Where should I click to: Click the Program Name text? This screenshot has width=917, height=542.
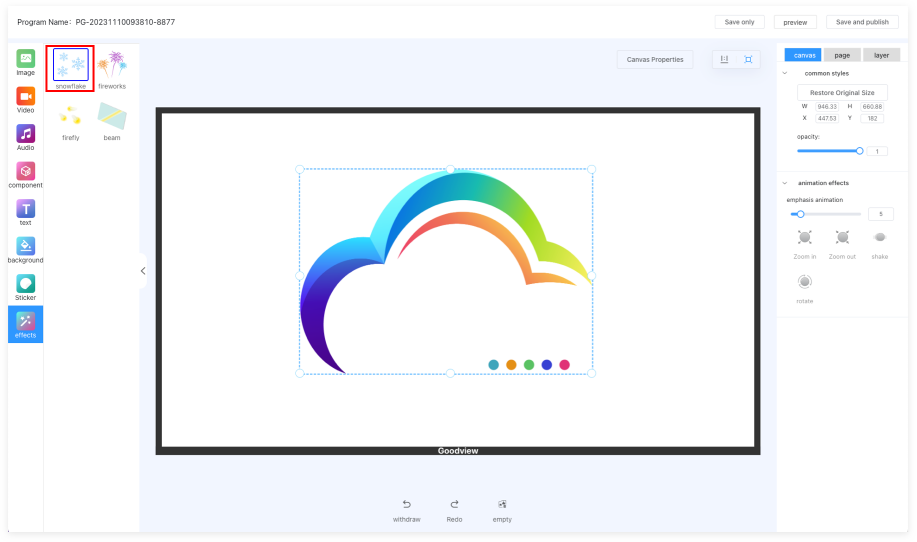(96, 22)
